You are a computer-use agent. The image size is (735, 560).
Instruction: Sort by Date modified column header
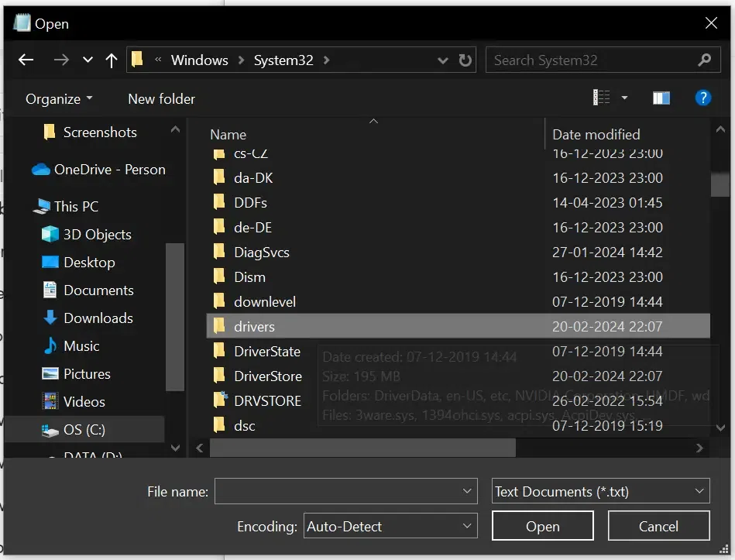pos(596,135)
